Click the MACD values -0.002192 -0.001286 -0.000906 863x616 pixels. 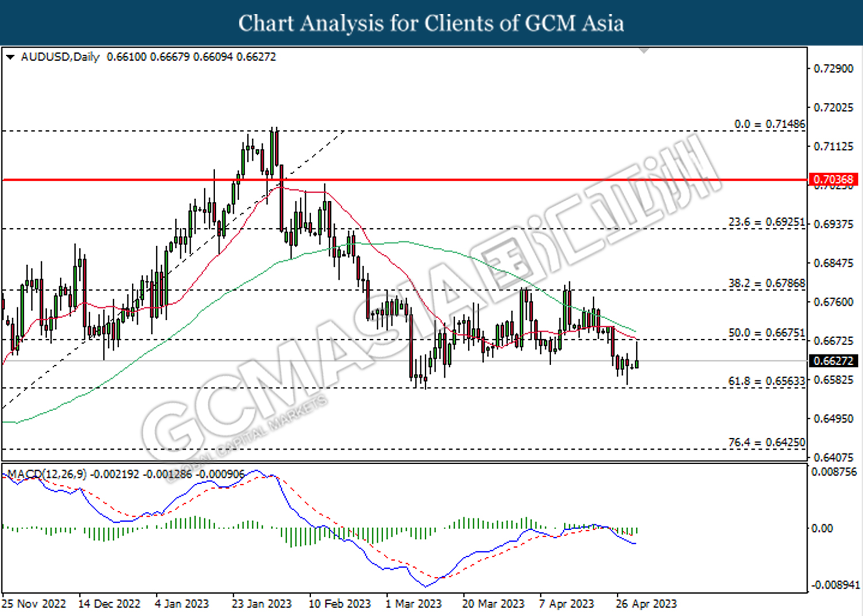point(168,474)
